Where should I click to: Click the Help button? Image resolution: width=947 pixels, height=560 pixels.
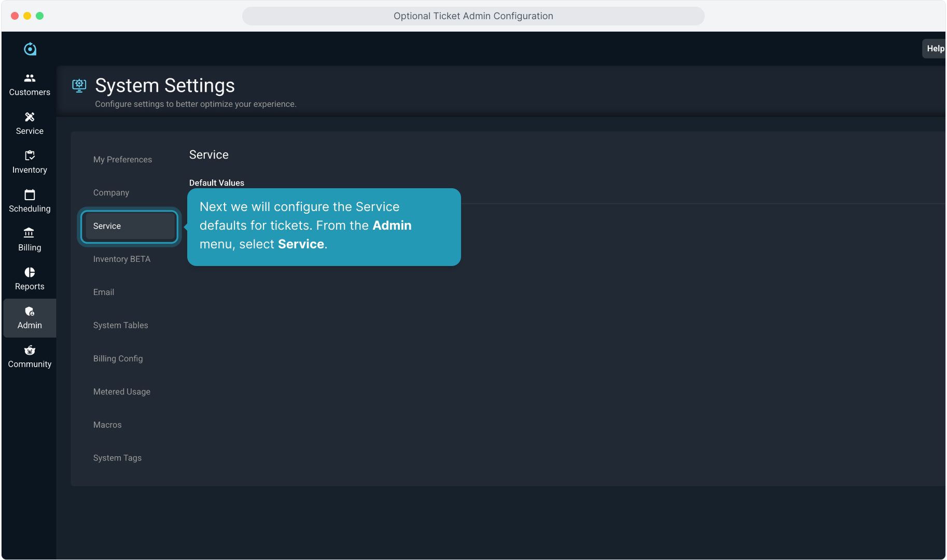(935, 49)
